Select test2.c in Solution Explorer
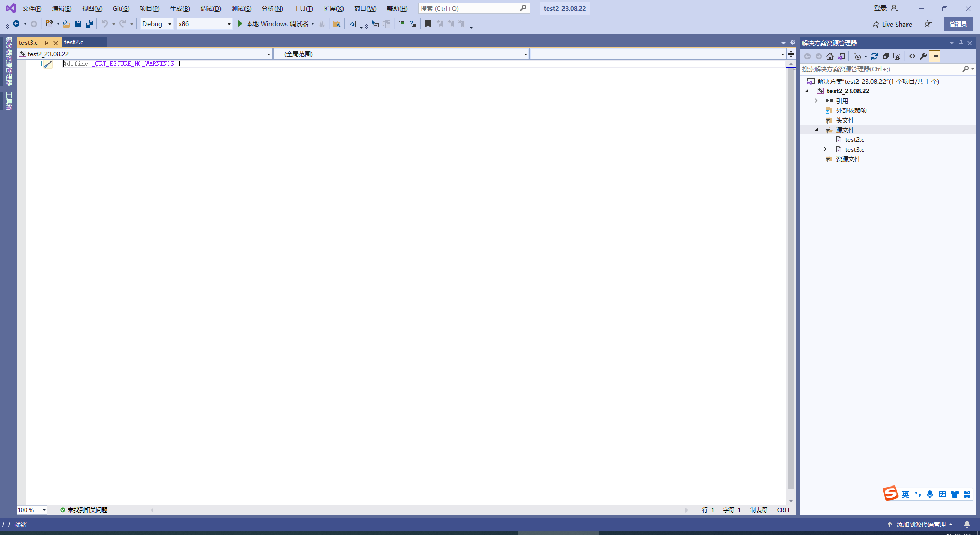980x535 pixels. click(x=854, y=139)
